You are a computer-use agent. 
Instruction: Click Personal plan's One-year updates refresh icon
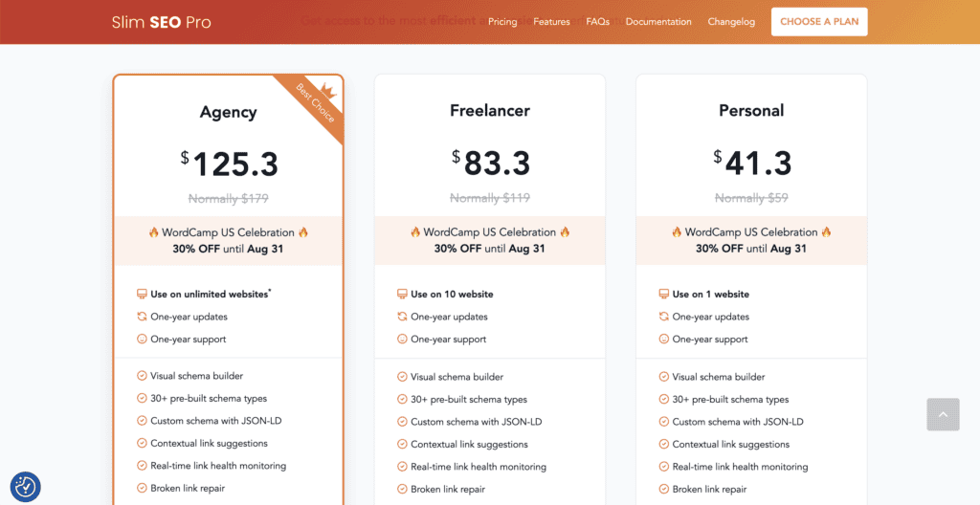click(x=664, y=317)
